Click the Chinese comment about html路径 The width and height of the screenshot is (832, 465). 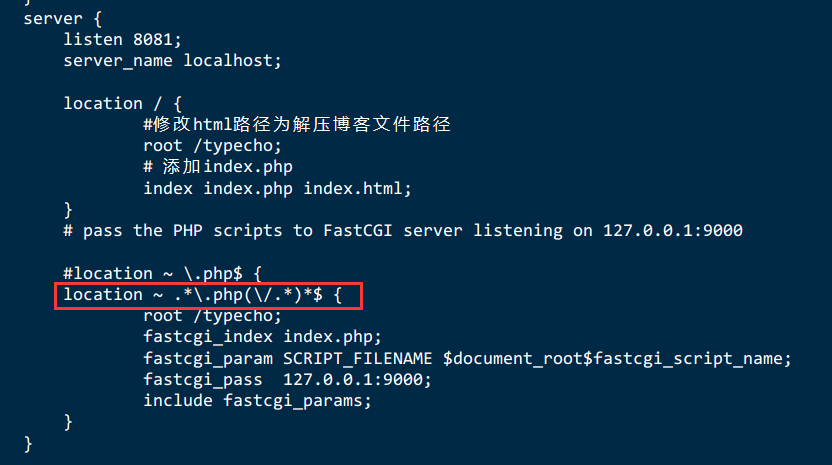297,125
